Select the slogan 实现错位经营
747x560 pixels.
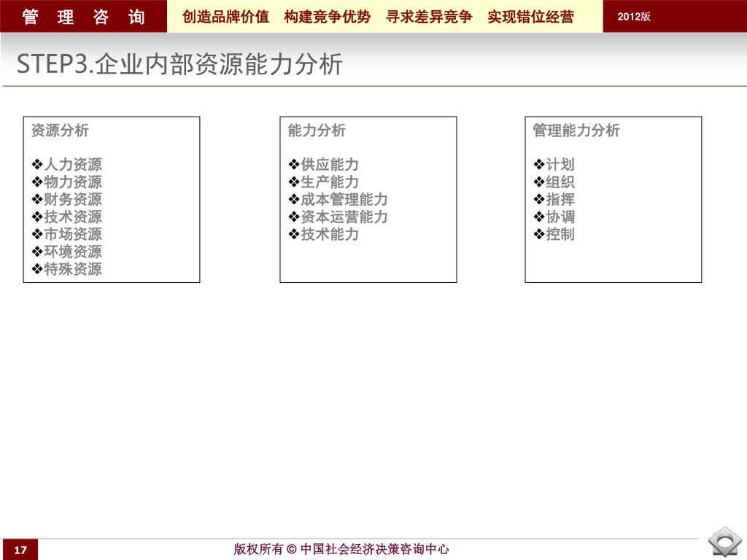[531, 17]
